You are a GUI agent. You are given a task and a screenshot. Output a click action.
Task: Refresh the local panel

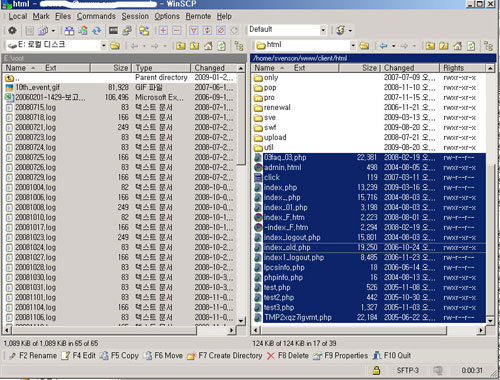(222, 46)
